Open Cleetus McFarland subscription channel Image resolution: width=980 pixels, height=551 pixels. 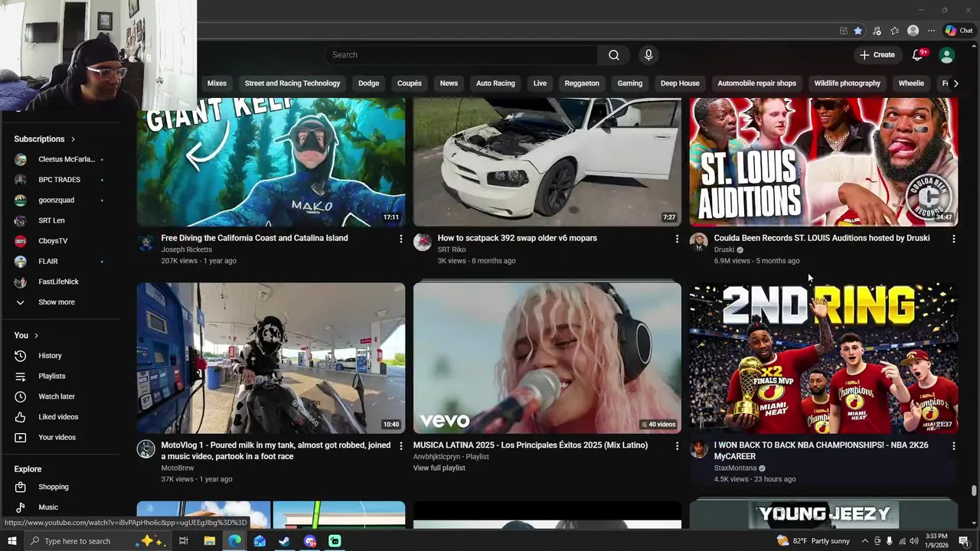60,159
